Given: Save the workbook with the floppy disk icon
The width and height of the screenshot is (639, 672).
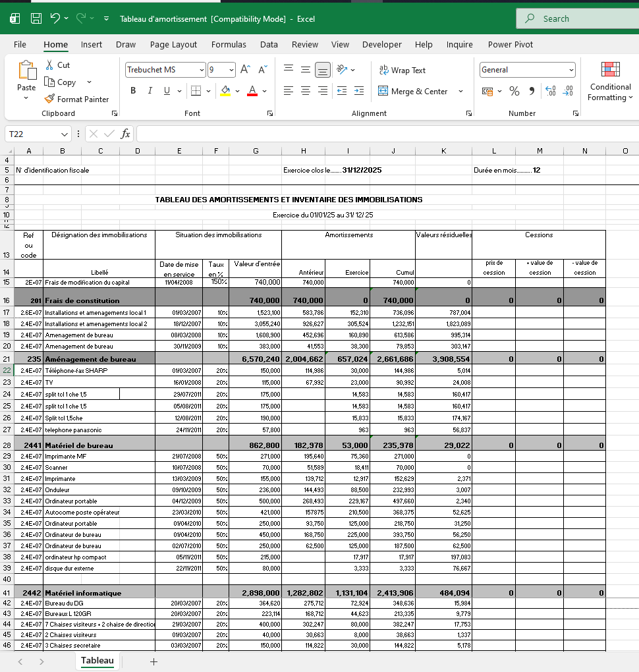Looking at the screenshot, I should [x=36, y=18].
